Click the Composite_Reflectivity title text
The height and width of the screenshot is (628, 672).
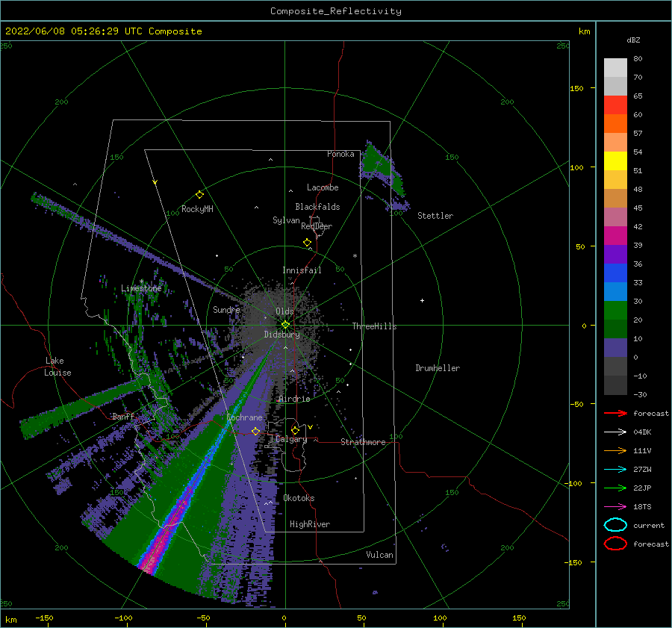point(335,11)
